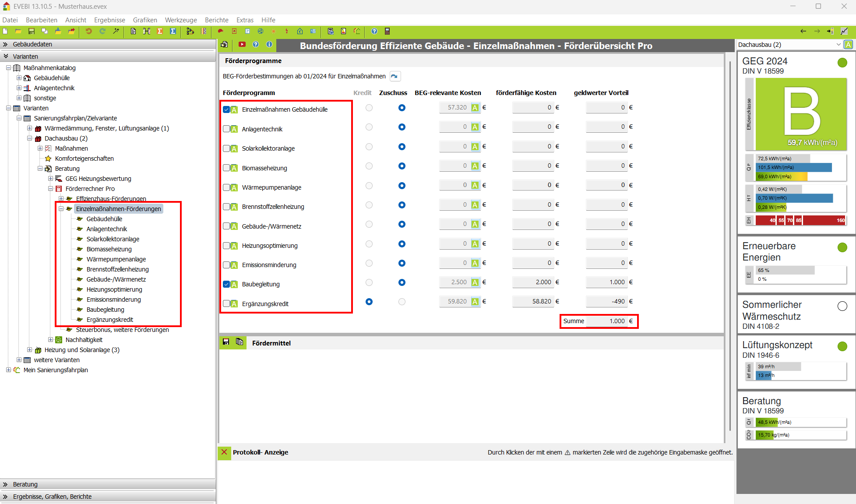Click the floppy disk icon beside Fördermittel
856x504 pixels.
[226, 342]
